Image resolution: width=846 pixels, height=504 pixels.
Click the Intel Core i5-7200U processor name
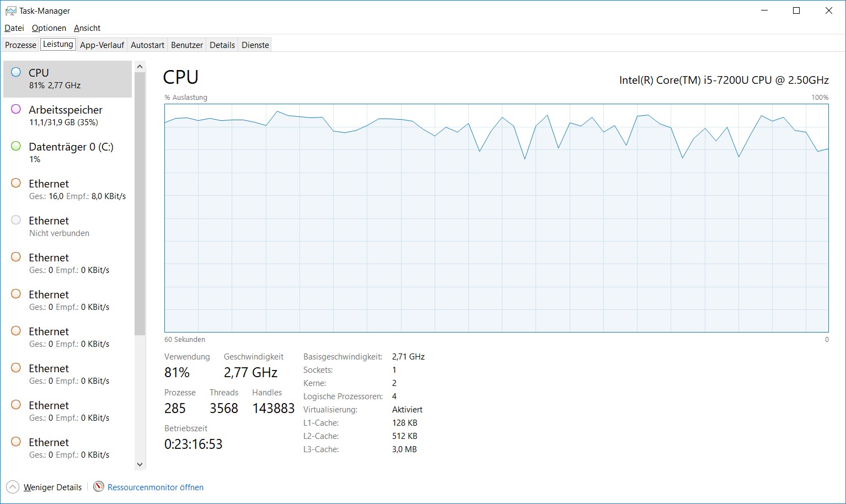click(x=724, y=80)
